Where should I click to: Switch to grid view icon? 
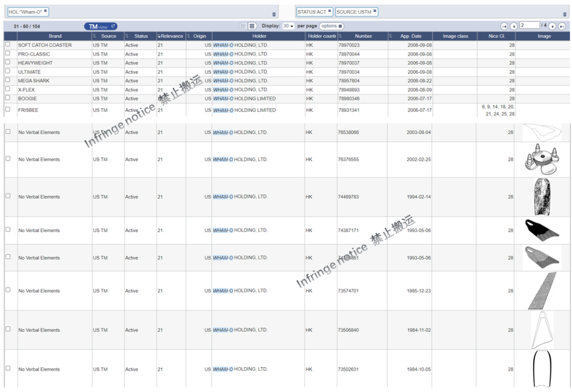(x=252, y=26)
